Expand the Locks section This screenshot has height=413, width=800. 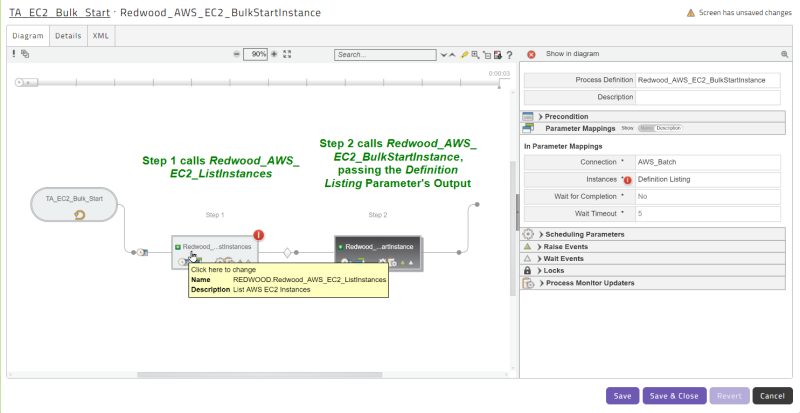click(540, 271)
